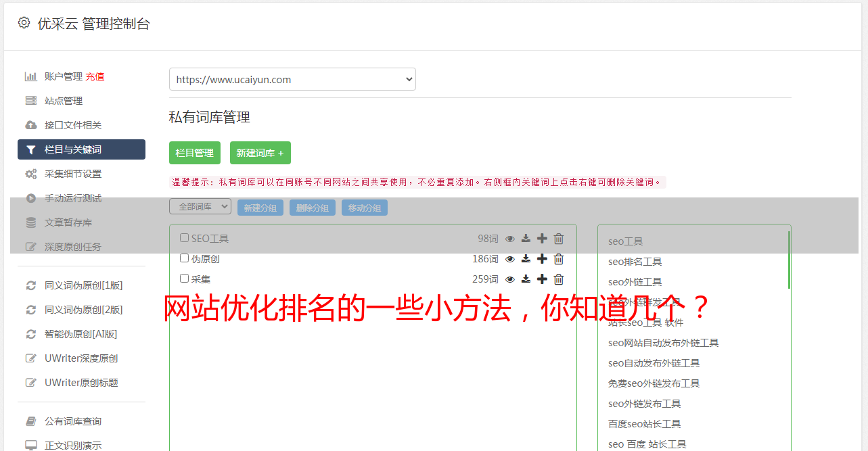Select the 栏目与关键词 menu item
868x451 pixels.
81,149
